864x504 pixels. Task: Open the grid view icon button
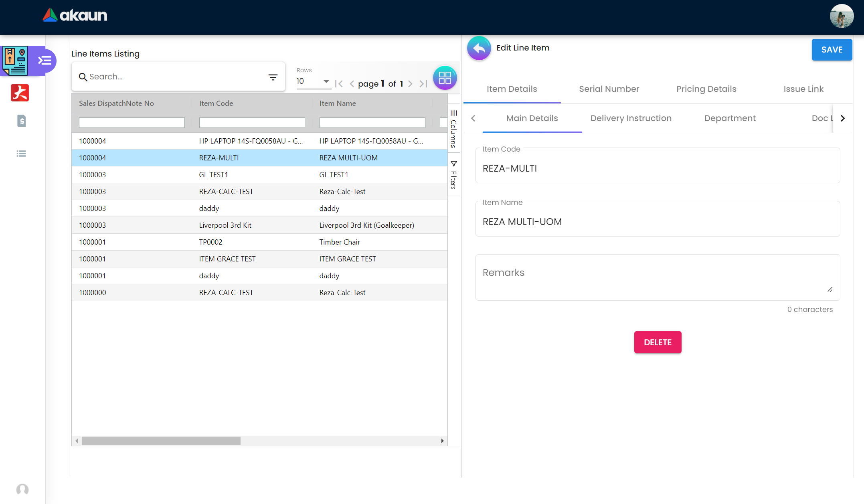[x=445, y=77]
